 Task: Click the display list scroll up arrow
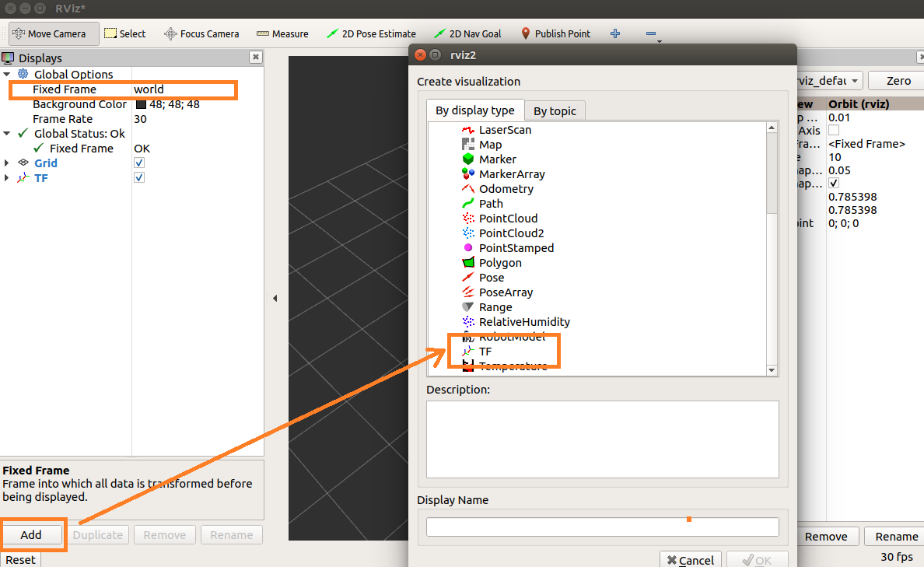[x=772, y=128]
